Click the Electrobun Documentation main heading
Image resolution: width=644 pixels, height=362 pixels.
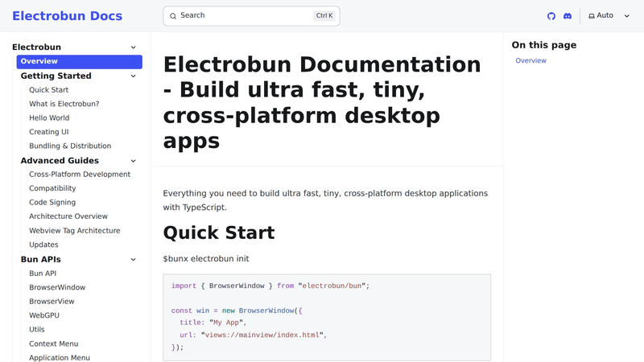tap(323, 102)
